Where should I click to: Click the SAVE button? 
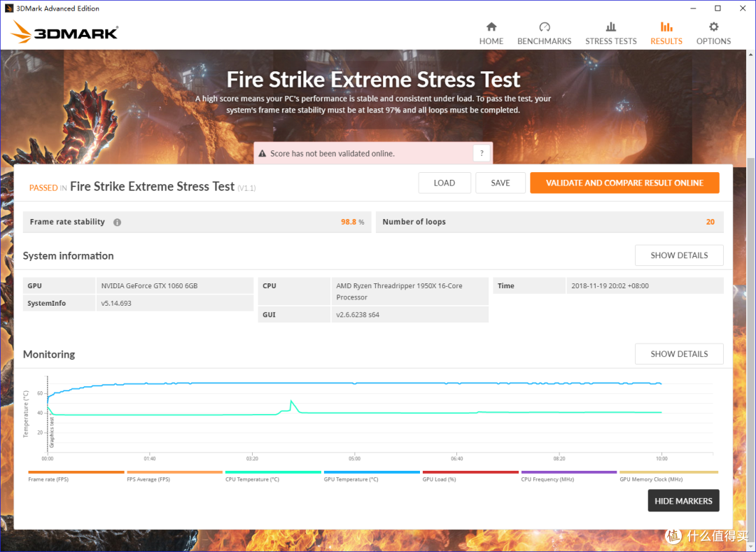500,183
